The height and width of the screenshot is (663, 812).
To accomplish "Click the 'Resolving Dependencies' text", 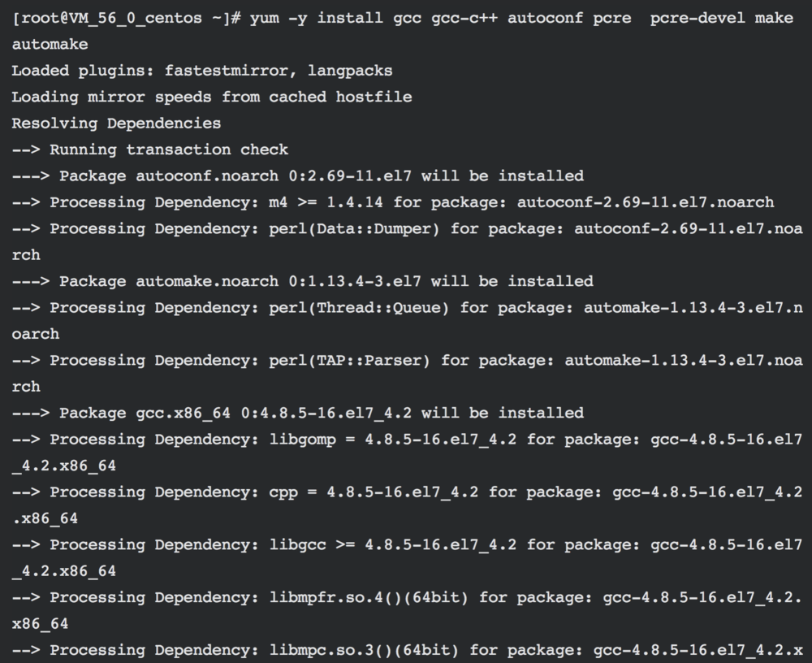I will click(x=116, y=123).
